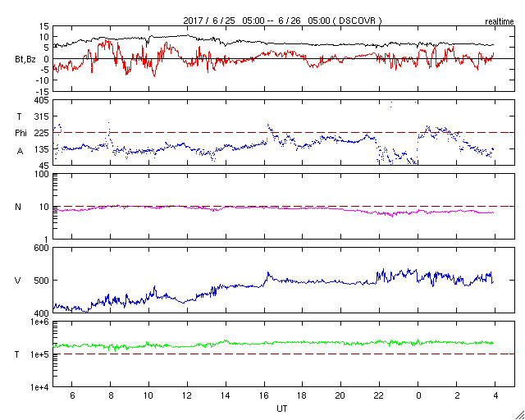Click the 'UT' time axis label
The height and width of the screenshot is (420, 525).
[282, 409]
